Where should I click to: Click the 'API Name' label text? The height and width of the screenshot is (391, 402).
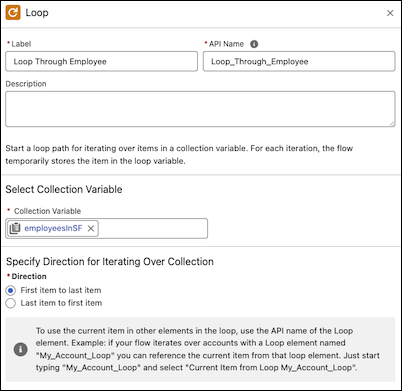coord(226,44)
